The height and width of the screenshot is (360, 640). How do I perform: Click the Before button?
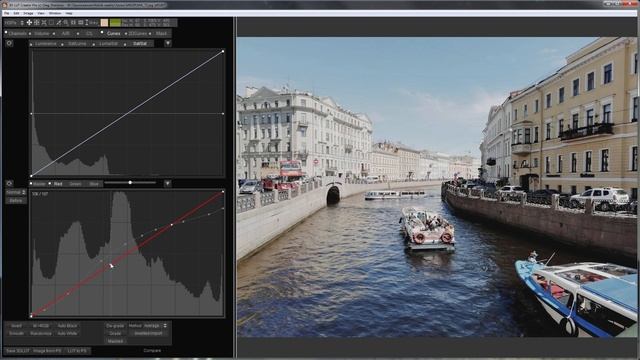tap(16, 200)
